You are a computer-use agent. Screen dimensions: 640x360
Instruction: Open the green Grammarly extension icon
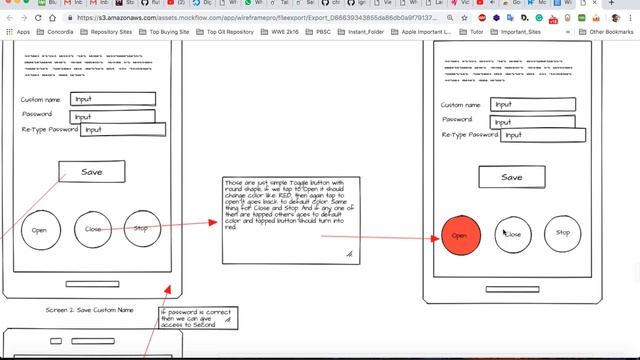539,18
